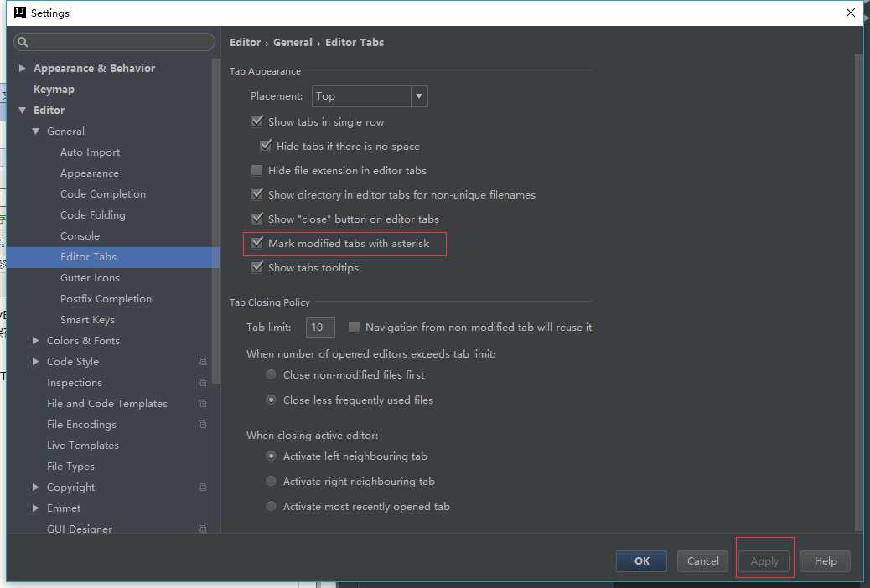Click the settings tree scrollbar

216,222
